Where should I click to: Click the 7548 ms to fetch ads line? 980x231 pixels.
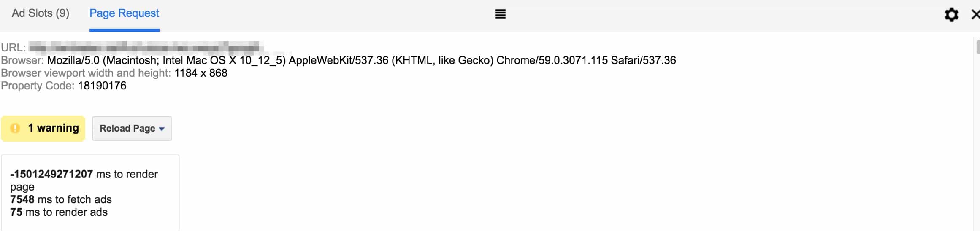[x=61, y=200]
